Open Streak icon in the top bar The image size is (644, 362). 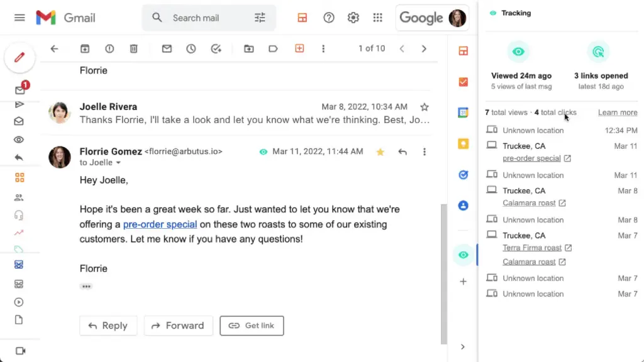(303, 18)
